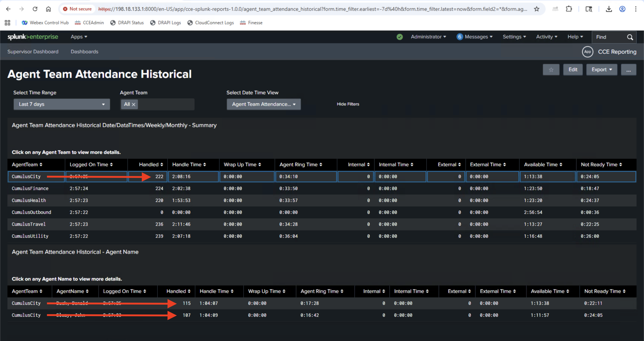Sort summary table by Agent Ring Time

[301, 165]
